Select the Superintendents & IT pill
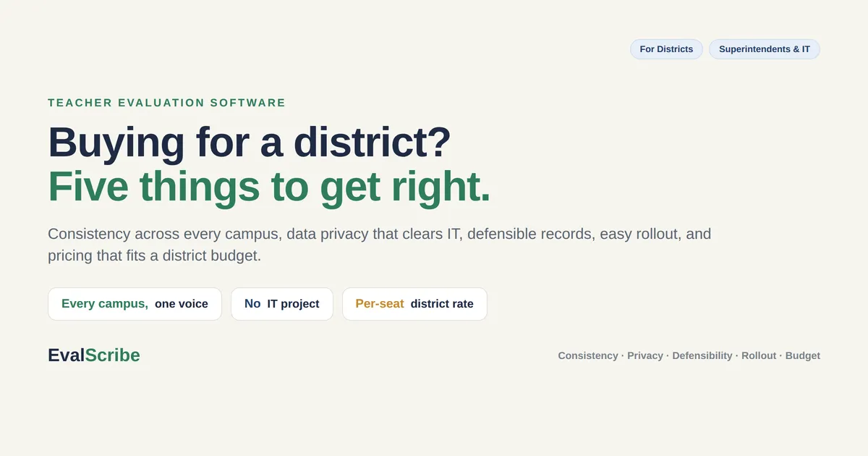The image size is (868, 456). coord(765,49)
